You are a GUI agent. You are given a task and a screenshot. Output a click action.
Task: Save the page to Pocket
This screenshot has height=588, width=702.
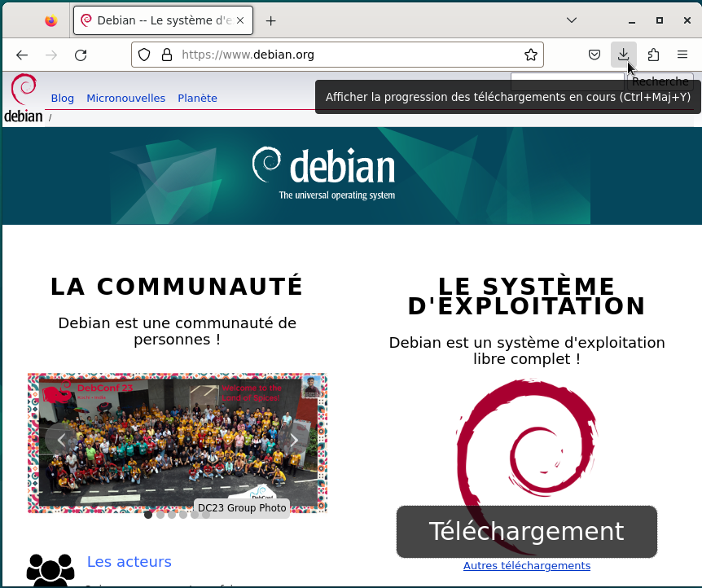[x=595, y=55]
